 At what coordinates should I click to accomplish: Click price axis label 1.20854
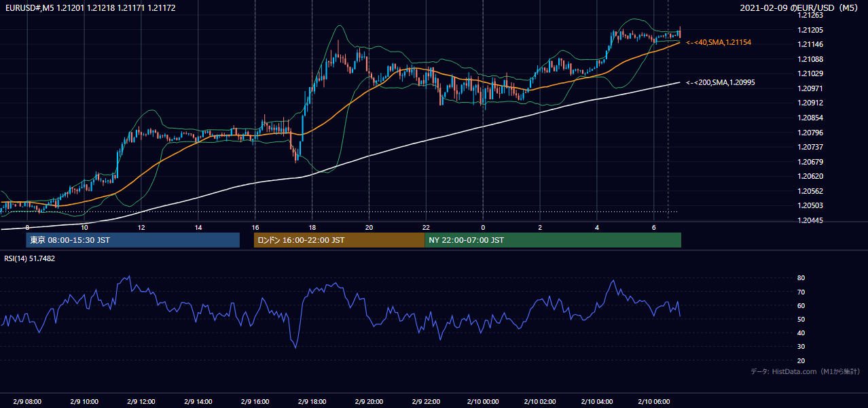pos(810,118)
